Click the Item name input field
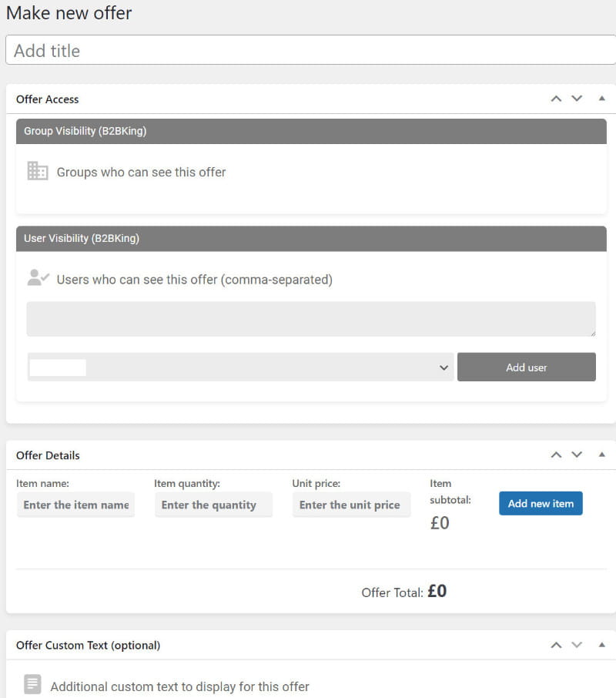Viewport: 616px width, 698px height. point(75,505)
